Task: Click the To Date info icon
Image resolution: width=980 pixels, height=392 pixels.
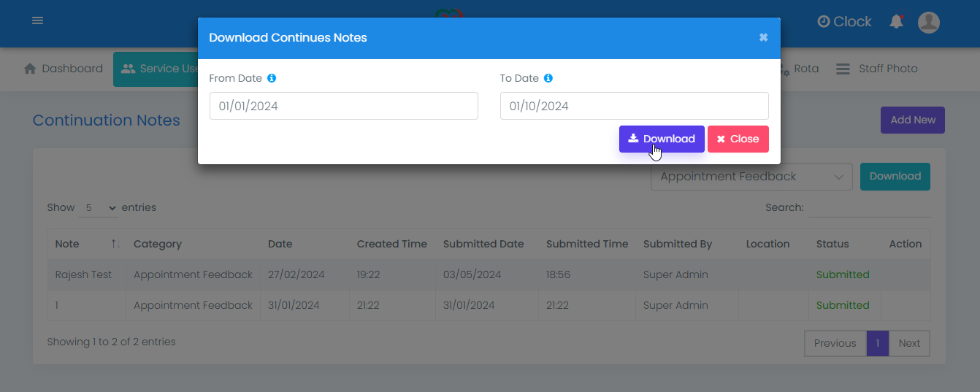Action: (x=548, y=78)
